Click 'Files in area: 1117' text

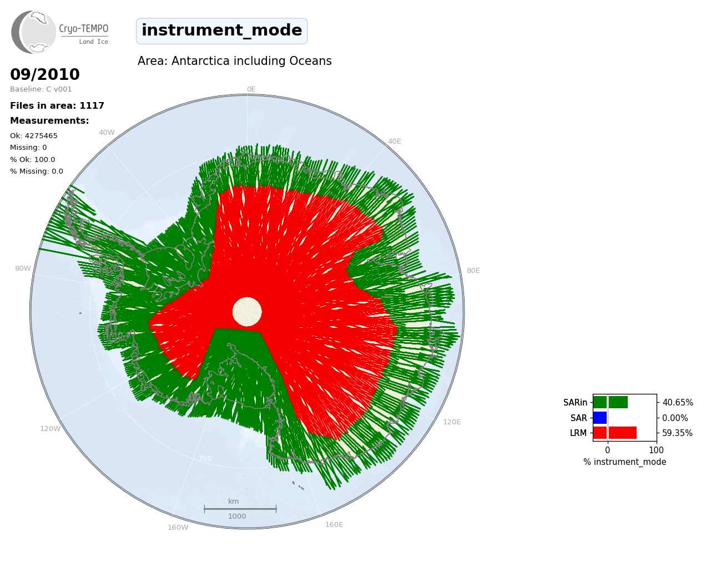click(57, 106)
